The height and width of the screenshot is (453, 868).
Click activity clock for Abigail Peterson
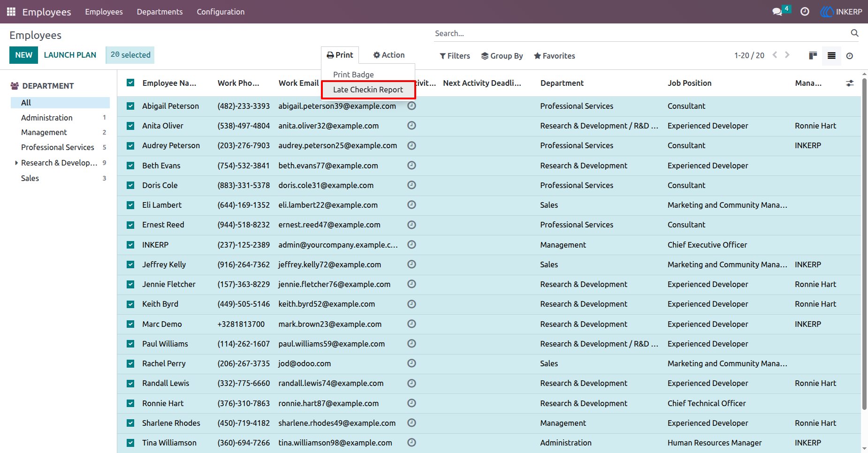coord(411,106)
